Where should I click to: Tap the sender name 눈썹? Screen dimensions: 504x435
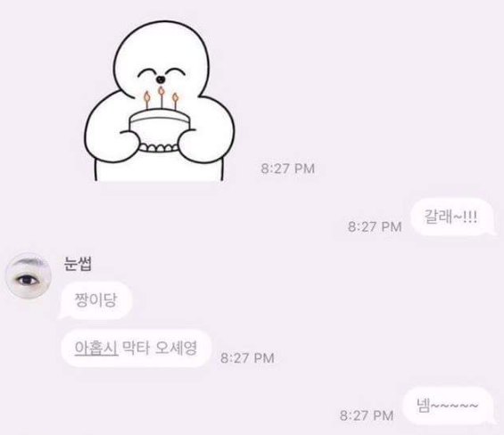click(x=78, y=264)
